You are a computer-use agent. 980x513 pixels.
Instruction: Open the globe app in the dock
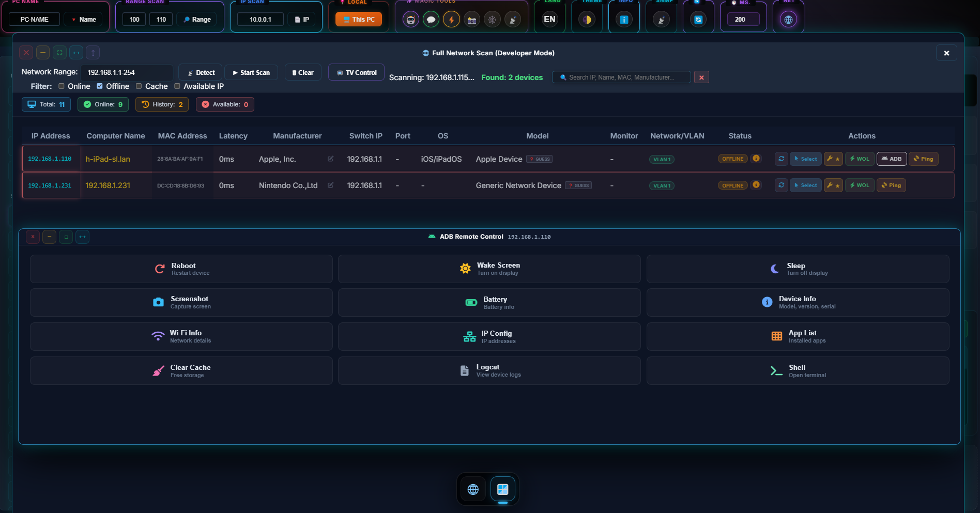pos(473,489)
